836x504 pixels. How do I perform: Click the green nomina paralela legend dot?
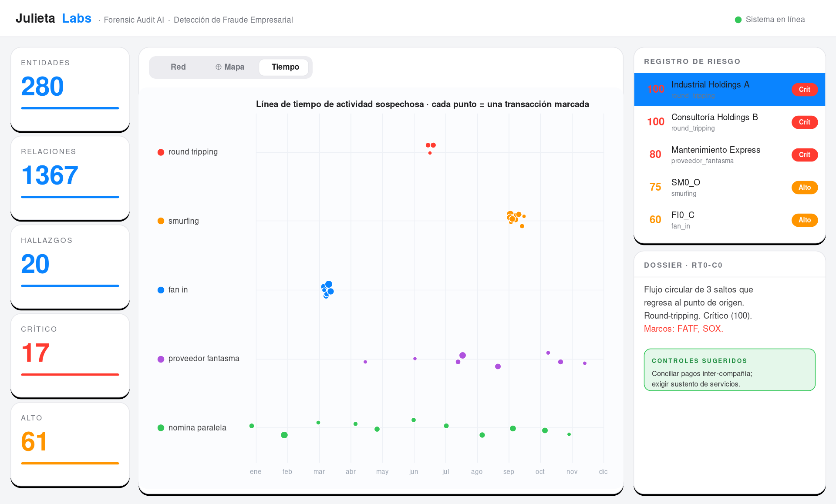161,428
